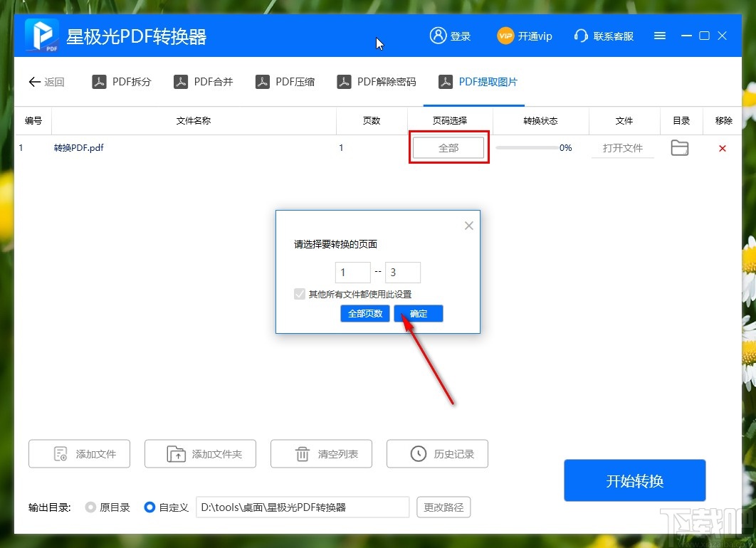Click the starting page number input field
The width and height of the screenshot is (756, 548).
coord(352,272)
